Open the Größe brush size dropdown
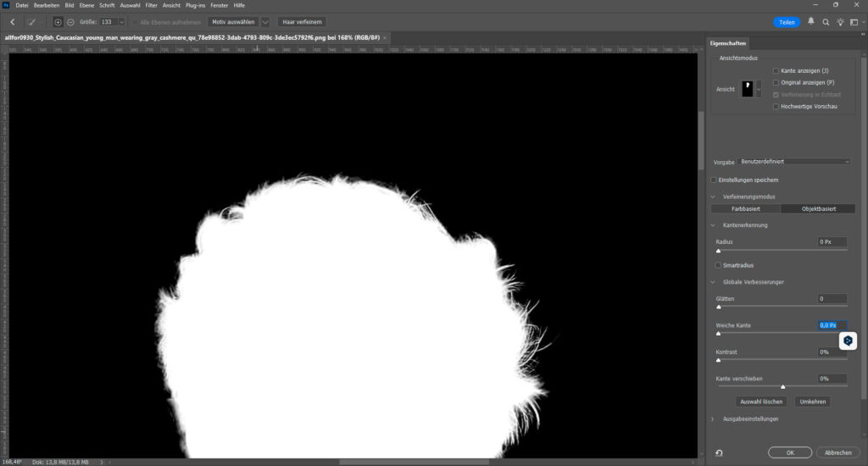Image resolution: width=868 pixels, height=466 pixels. pyautogui.click(x=121, y=22)
